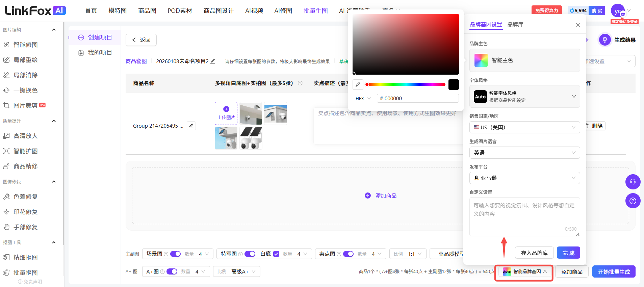Collapse the 抠图工具 sidebar section
The width and height of the screenshot is (644, 287).
point(54,242)
